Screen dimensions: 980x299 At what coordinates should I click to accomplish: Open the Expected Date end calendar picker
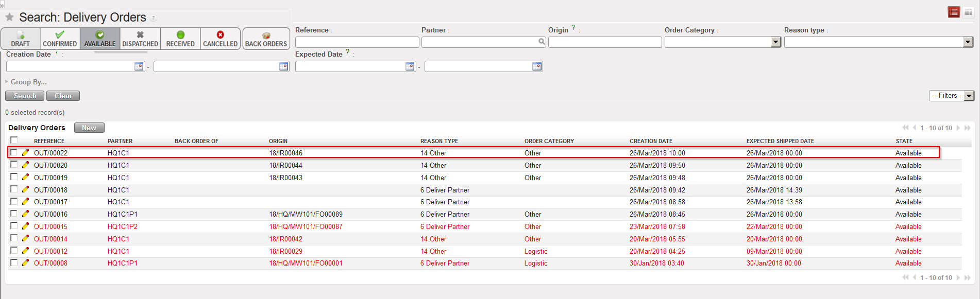pyautogui.click(x=537, y=66)
